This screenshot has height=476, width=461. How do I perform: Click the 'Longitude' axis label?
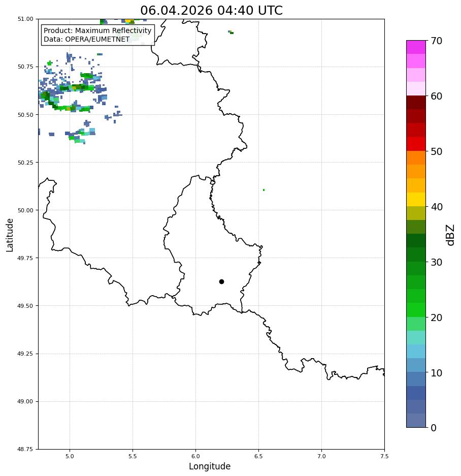pos(210,466)
